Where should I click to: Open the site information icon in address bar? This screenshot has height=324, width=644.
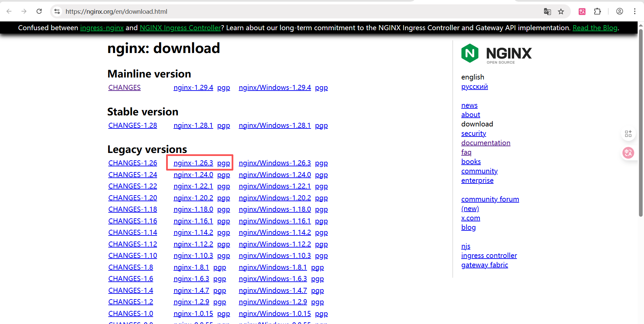(x=57, y=11)
